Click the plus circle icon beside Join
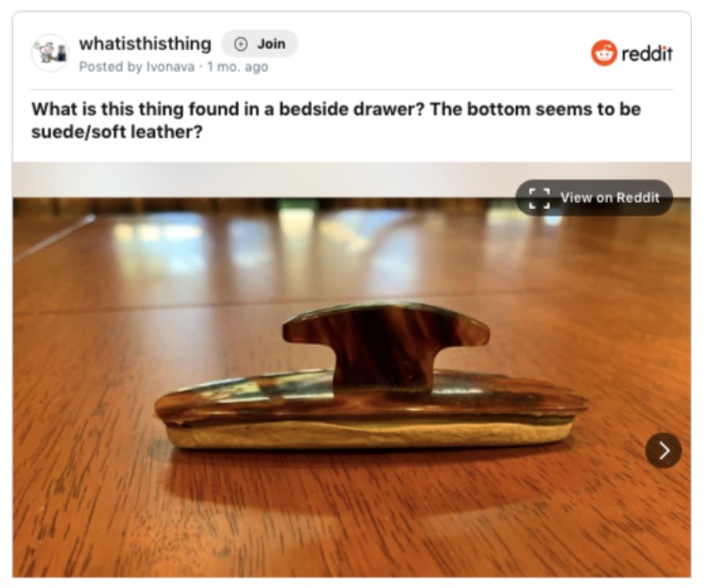707x588 pixels. pyautogui.click(x=241, y=43)
